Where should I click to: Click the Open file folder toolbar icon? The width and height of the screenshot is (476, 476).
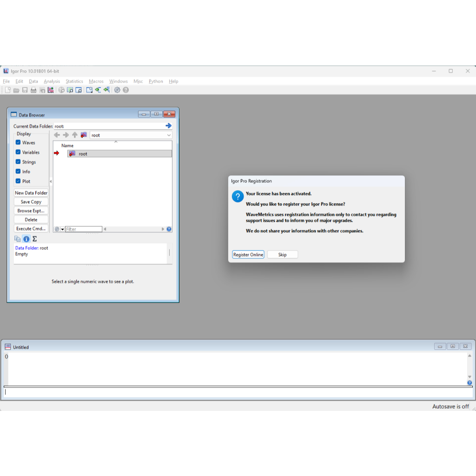click(x=16, y=90)
